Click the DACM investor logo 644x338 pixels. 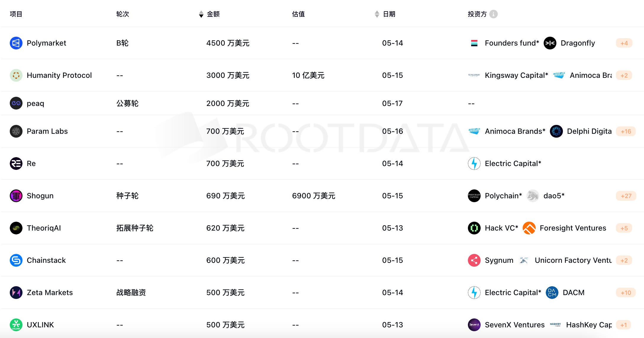pos(552,292)
